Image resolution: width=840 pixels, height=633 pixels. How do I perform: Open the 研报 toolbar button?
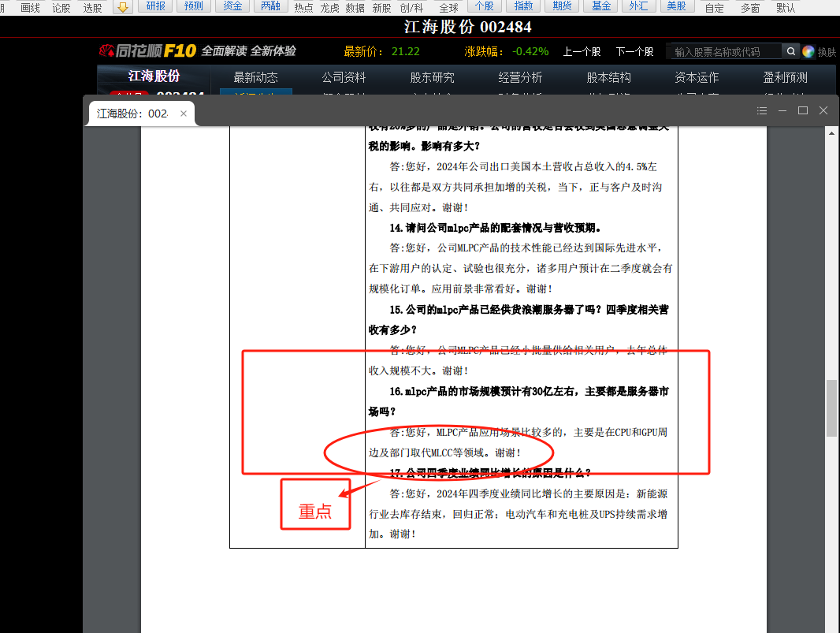155,6
